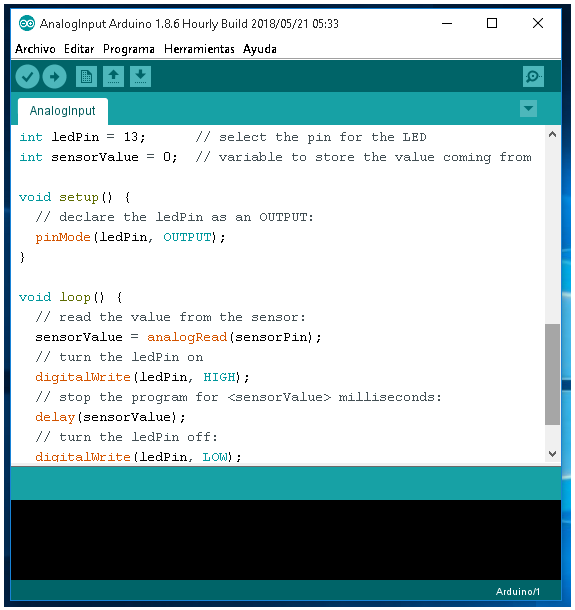Click the 'Arduino/1' board status text

tap(517, 592)
